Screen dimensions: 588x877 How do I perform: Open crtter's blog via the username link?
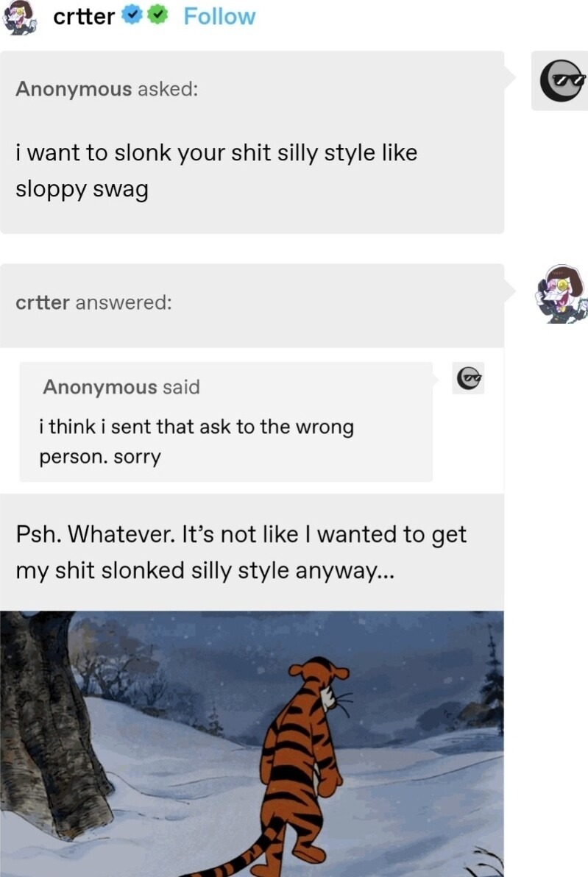click(85, 16)
